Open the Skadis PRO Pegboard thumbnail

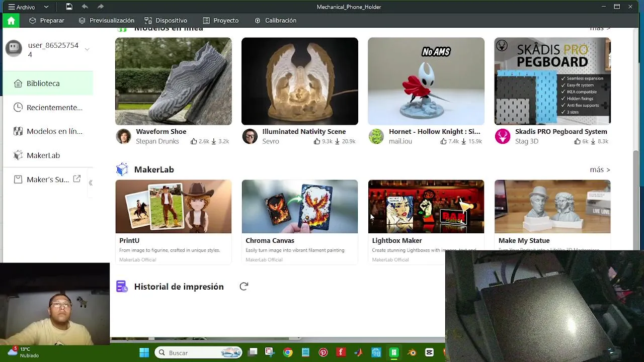(x=552, y=81)
